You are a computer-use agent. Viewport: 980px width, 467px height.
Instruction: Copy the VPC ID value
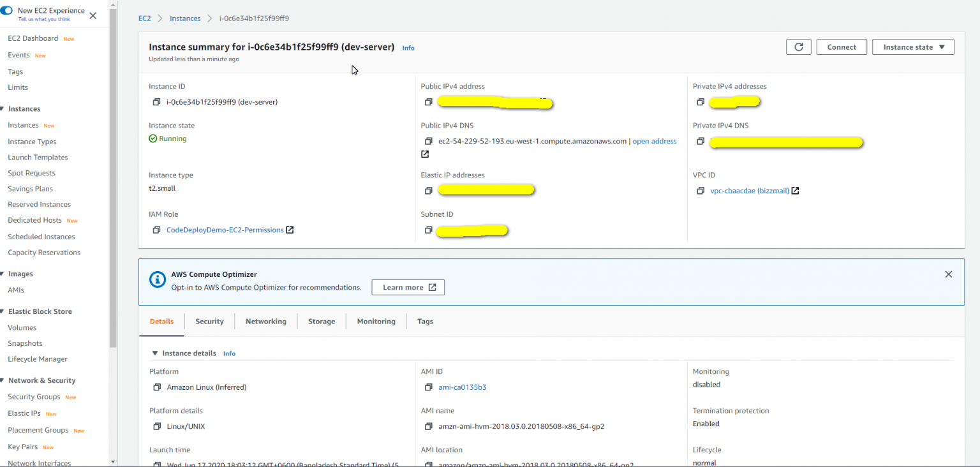[701, 191]
